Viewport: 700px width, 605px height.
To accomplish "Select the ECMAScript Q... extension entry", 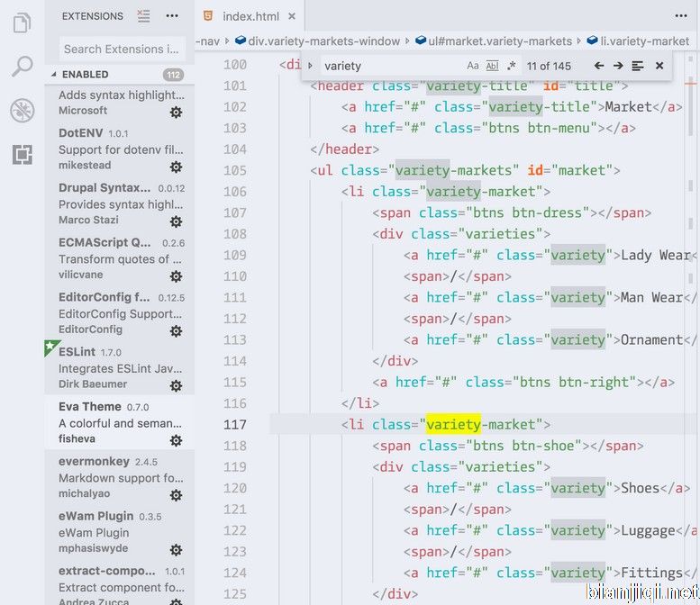I will 119,258.
